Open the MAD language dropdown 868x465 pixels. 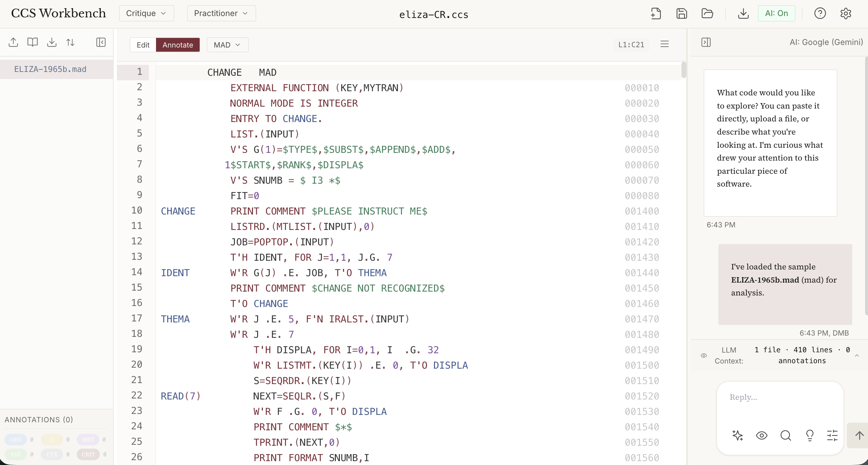pos(227,45)
